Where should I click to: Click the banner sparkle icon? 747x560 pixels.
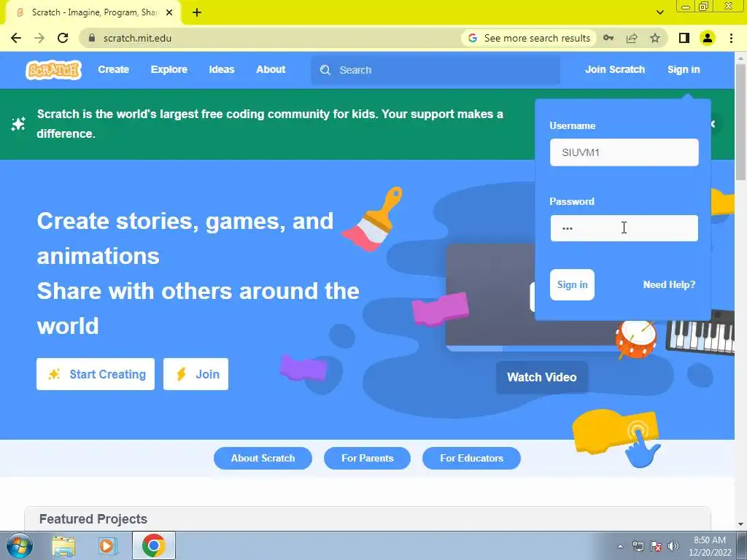pos(18,124)
